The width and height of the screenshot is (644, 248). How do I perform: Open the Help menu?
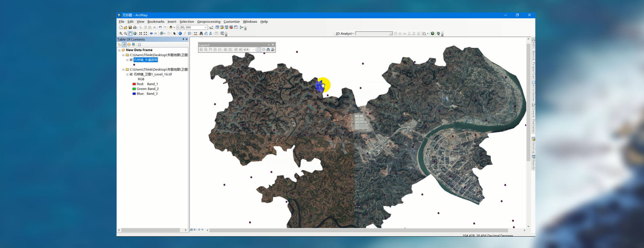(x=264, y=21)
